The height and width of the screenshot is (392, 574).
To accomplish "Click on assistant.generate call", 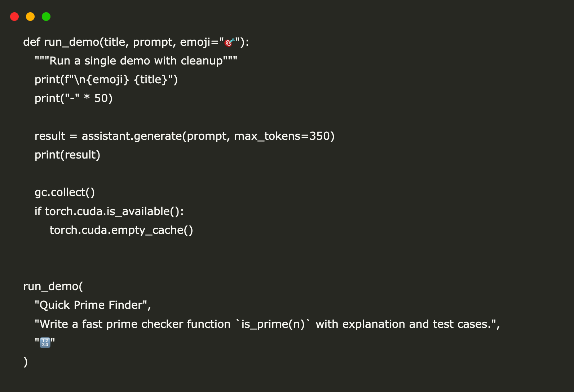I will tap(132, 136).
